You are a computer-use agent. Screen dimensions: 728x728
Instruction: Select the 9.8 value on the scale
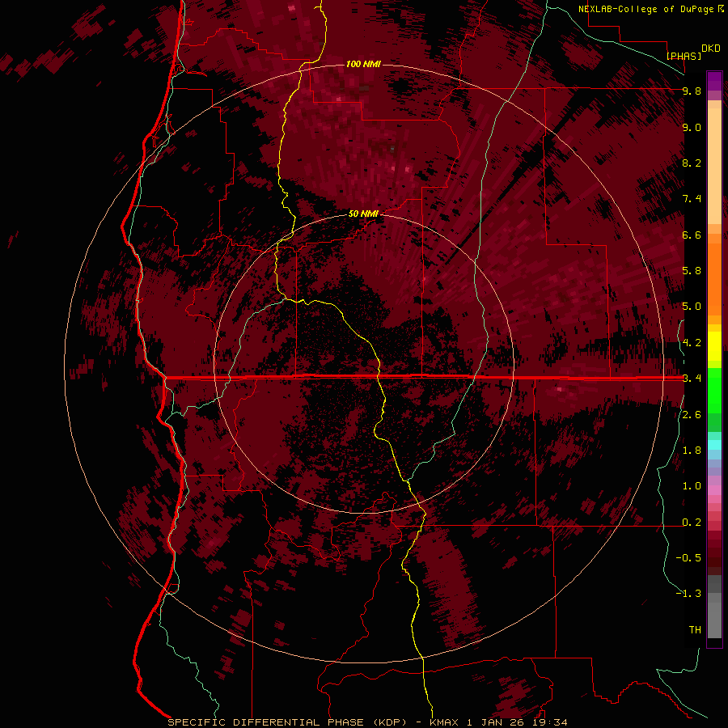pos(692,91)
